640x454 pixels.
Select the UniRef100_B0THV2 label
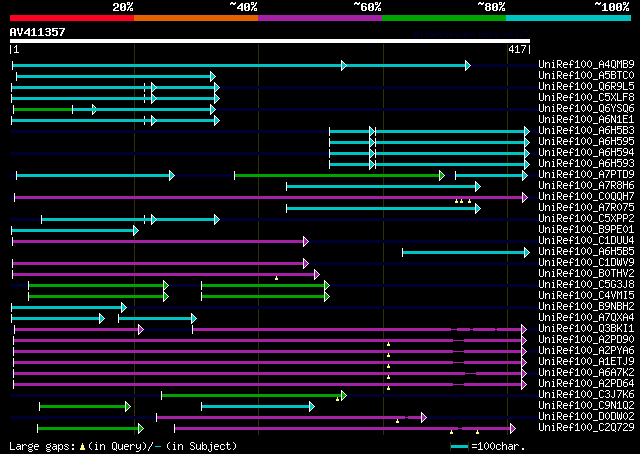tap(586, 274)
